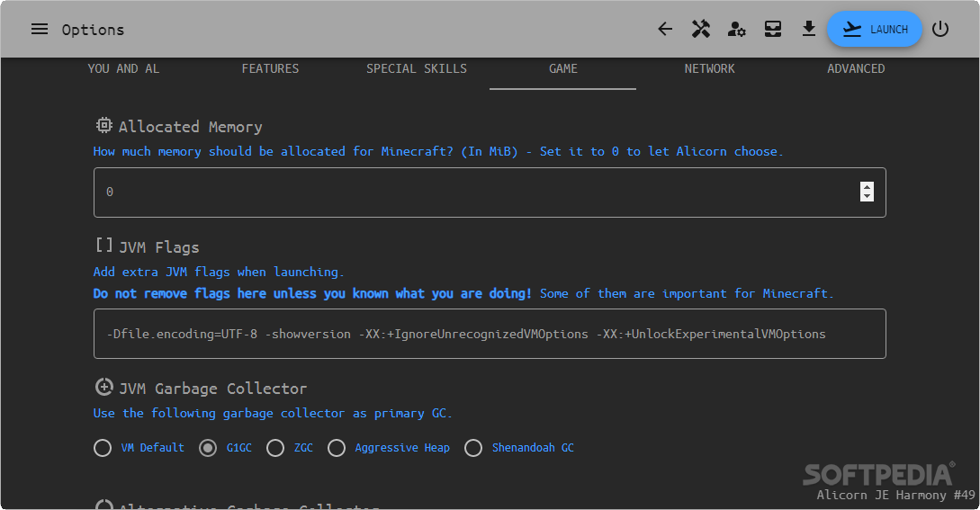Click the memory spinner up arrow

tap(867, 187)
